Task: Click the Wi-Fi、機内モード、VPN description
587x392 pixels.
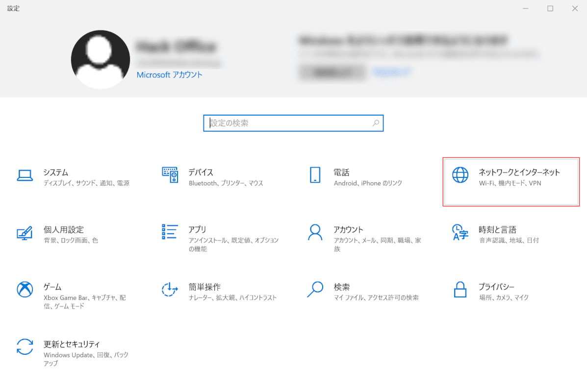Action: (510, 183)
